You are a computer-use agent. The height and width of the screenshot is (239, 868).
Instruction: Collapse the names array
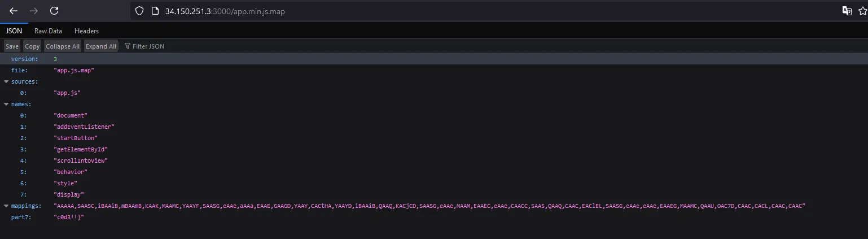coord(6,104)
